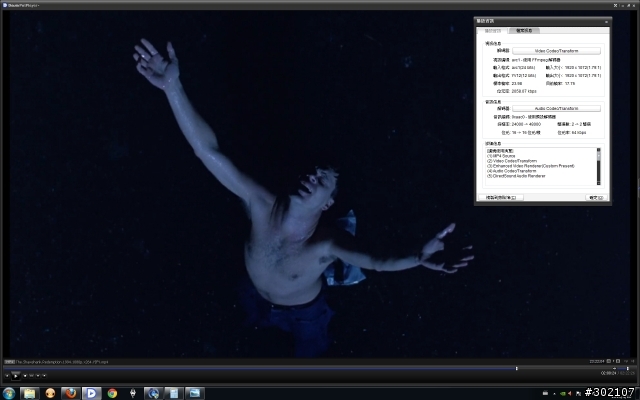The height and width of the screenshot is (400, 640).
Task: Open the orange face app in taskbar
Action: coord(50,393)
